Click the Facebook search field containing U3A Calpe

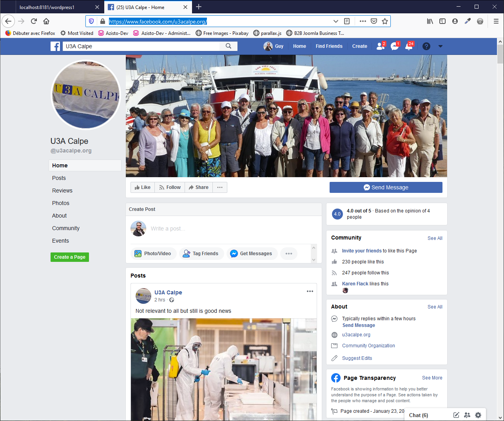[x=141, y=46]
